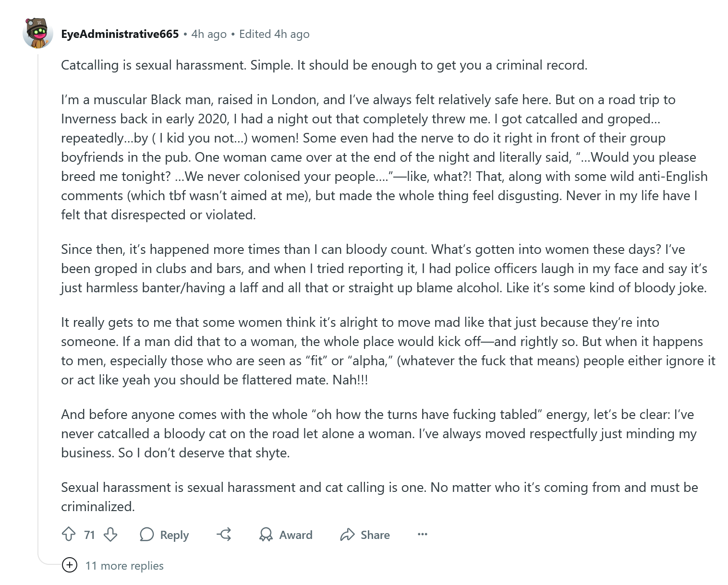Screen dimensions: 728x585
Task: Upvote the comment by EyeAdministrative665
Action: click(x=69, y=535)
